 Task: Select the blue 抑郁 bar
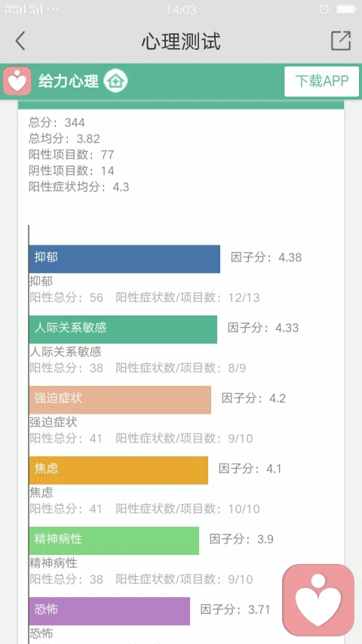click(124, 259)
